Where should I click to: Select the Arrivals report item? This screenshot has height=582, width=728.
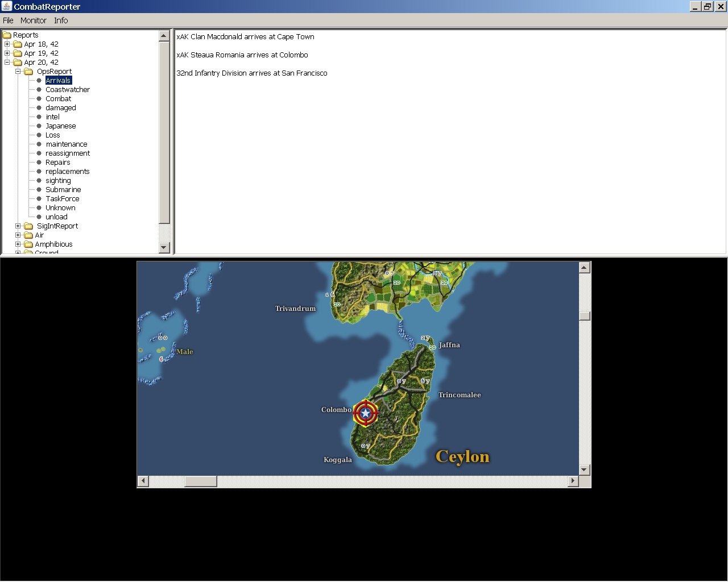point(58,81)
